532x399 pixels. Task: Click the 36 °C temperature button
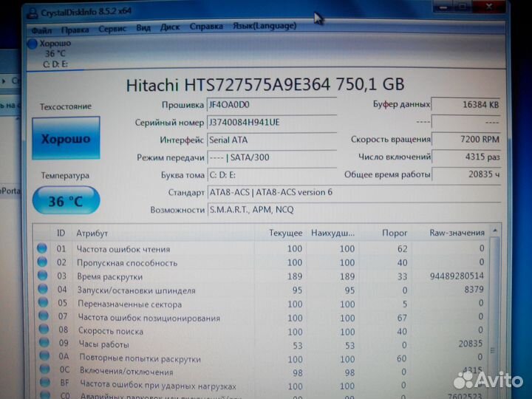click(x=65, y=201)
